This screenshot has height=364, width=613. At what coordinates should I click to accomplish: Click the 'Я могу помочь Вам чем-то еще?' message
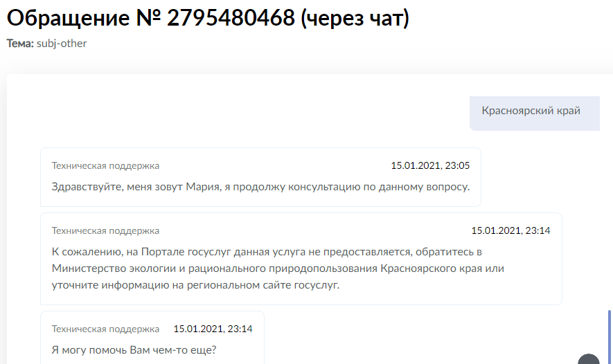tap(134, 349)
